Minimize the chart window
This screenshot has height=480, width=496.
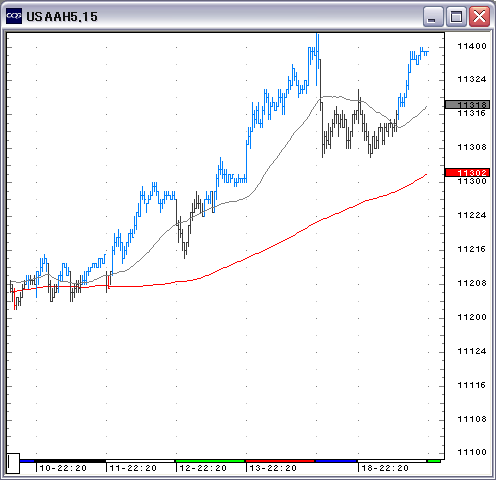[433, 16]
